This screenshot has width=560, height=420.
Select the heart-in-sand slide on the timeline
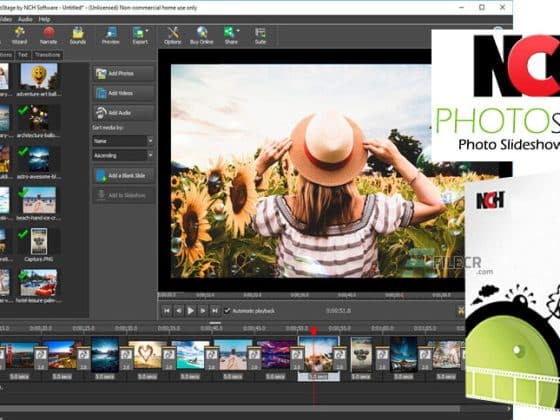(x=147, y=355)
